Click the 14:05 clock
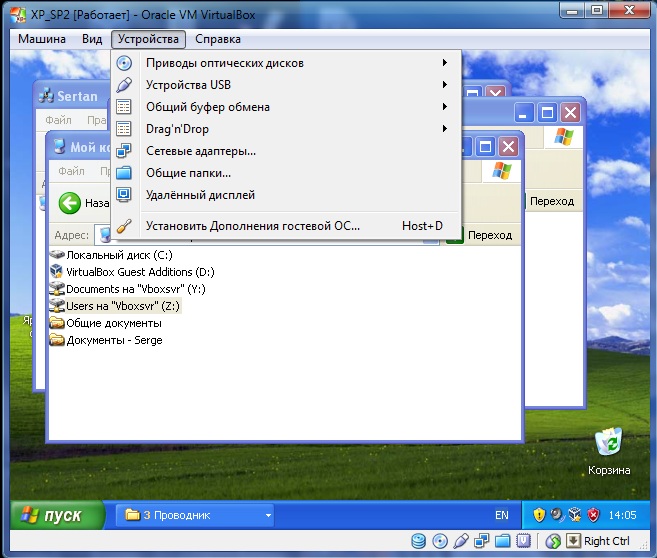Image resolution: width=657 pixels, height=558 pixels. (x=622, y=515)
